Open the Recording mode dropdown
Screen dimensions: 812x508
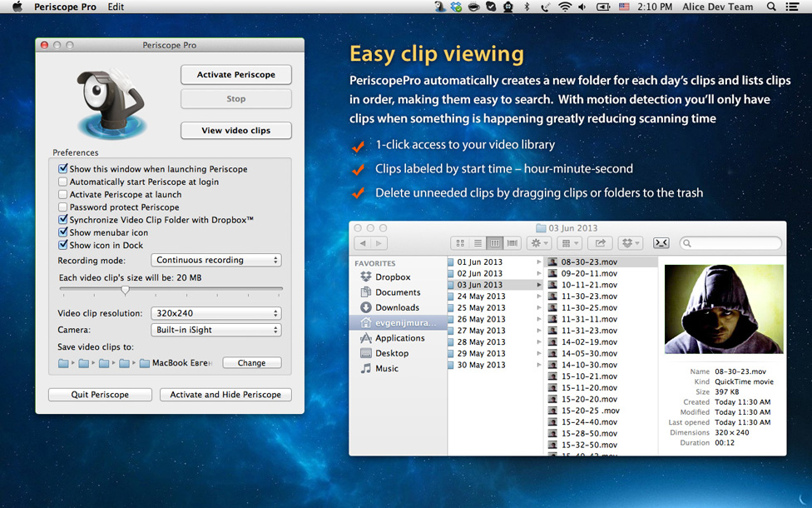coord(216,260)
